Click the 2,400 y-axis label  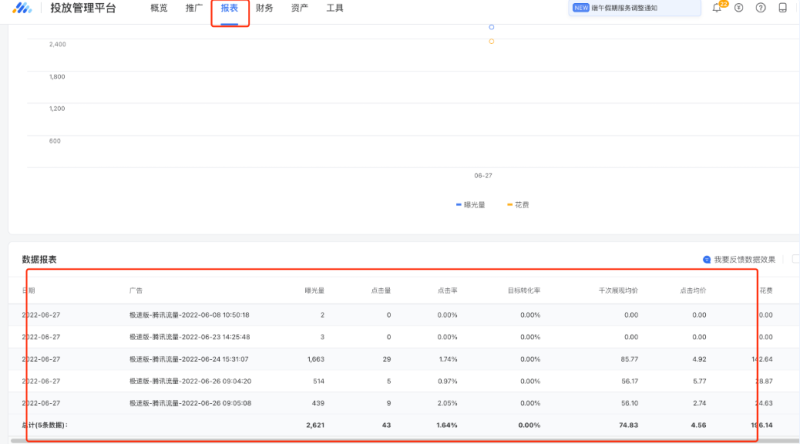[x=58, y=44]
